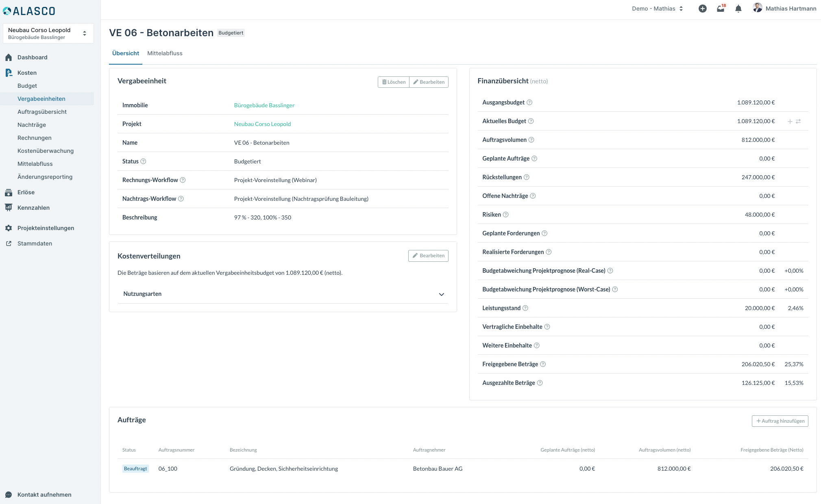Screen dimensions: 821x504
Task: Open Projekteinstellungen gear in sidebar
Action: 9,228
